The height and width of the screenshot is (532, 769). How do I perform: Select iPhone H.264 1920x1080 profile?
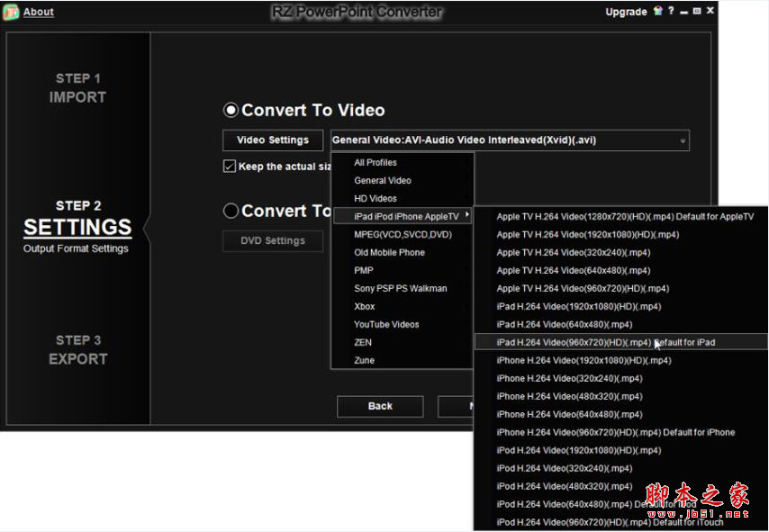621,360
